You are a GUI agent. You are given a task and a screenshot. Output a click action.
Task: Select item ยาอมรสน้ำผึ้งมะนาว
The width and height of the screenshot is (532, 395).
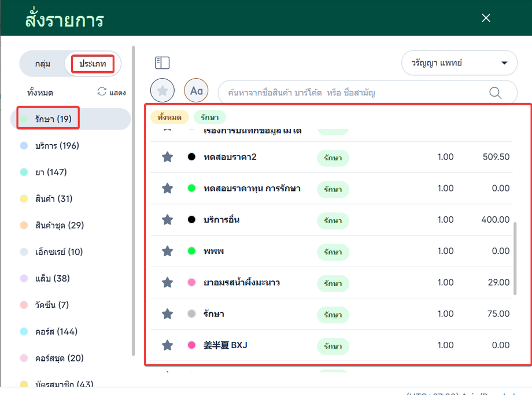241,282
